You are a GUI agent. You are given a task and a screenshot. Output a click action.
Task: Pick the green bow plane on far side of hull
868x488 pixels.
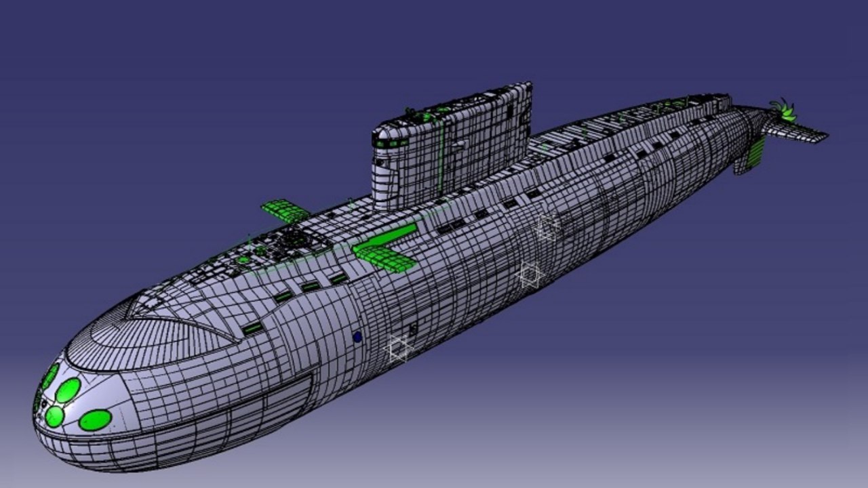285,211
